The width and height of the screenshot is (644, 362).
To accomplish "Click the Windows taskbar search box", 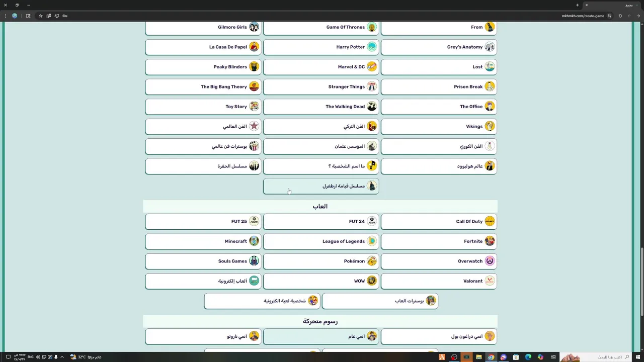I will click(x=596, y=357).
